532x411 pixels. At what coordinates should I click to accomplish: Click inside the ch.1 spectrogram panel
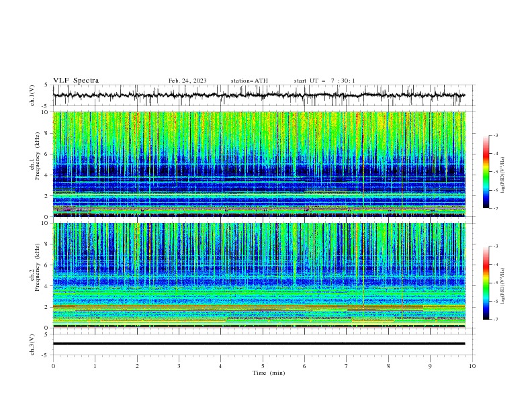coord(259,164)
